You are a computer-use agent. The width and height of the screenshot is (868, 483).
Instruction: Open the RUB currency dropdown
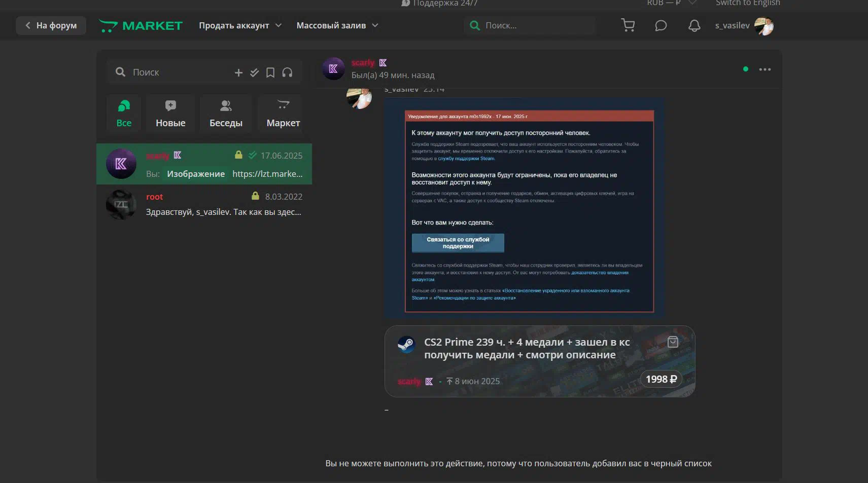[671, 3]
